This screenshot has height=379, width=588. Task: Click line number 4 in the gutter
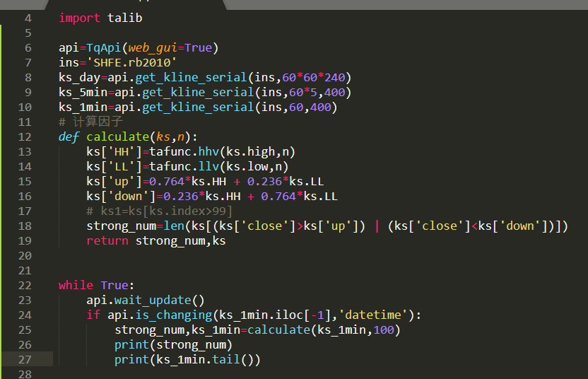(28, 18)
